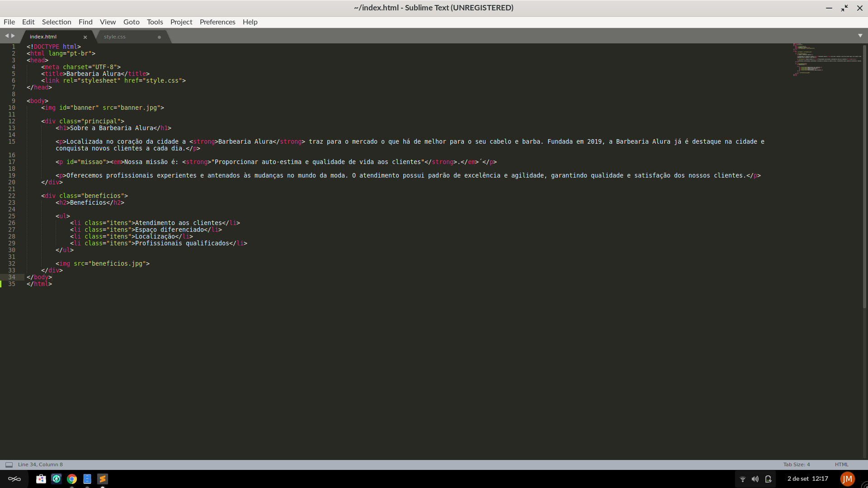Change the Tab Size: 4 setting
The image size is (868, 488).
coord(797,465)
